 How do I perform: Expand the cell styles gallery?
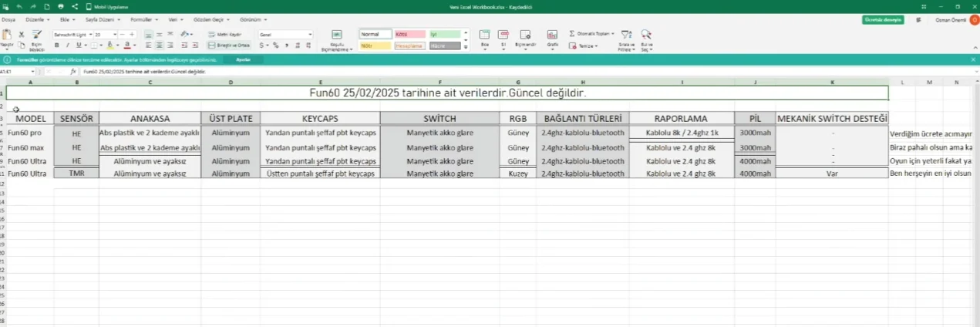(466, 46)
